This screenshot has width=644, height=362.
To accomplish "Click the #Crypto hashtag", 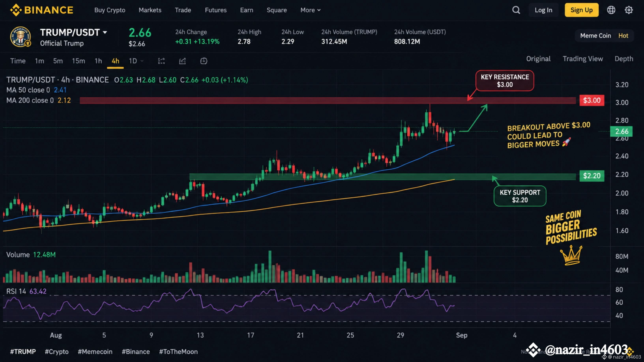I will [x=56, y=352].
